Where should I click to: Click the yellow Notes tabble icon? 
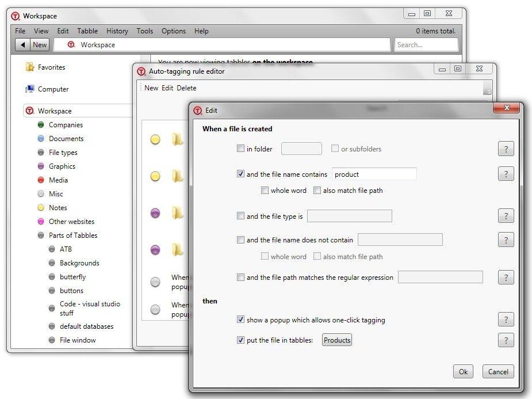point(41,208)
